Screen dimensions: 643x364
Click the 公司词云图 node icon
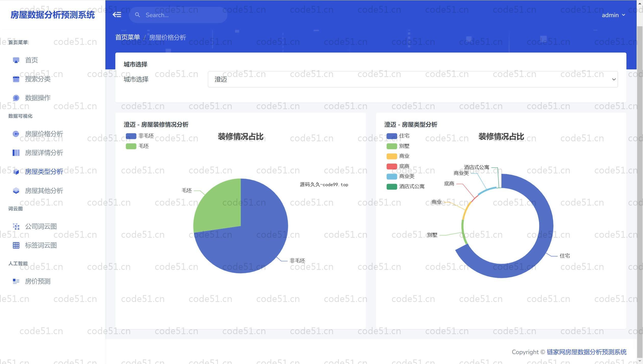click(x=16, y=227)
